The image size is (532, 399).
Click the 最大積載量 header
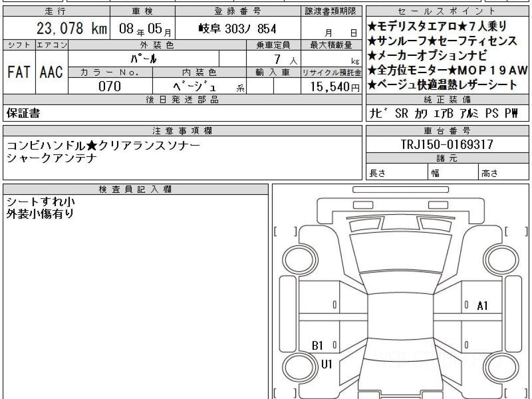[332, 45]
